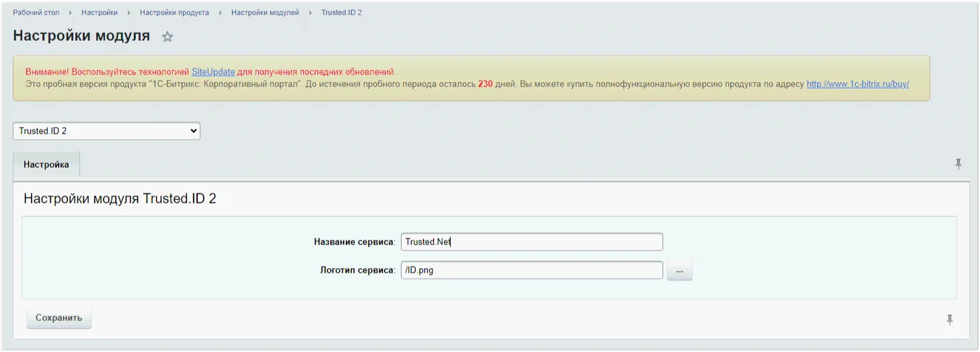This screenshot has width=980, height=352.
Task: Expand the arrow after Рабочий стол breadcrumb
Action: point(71,13)
